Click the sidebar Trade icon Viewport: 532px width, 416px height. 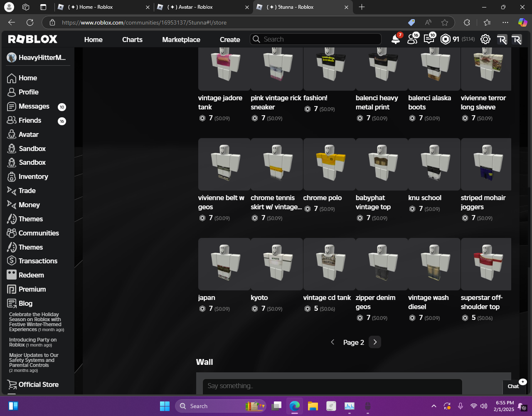(12, 191)
